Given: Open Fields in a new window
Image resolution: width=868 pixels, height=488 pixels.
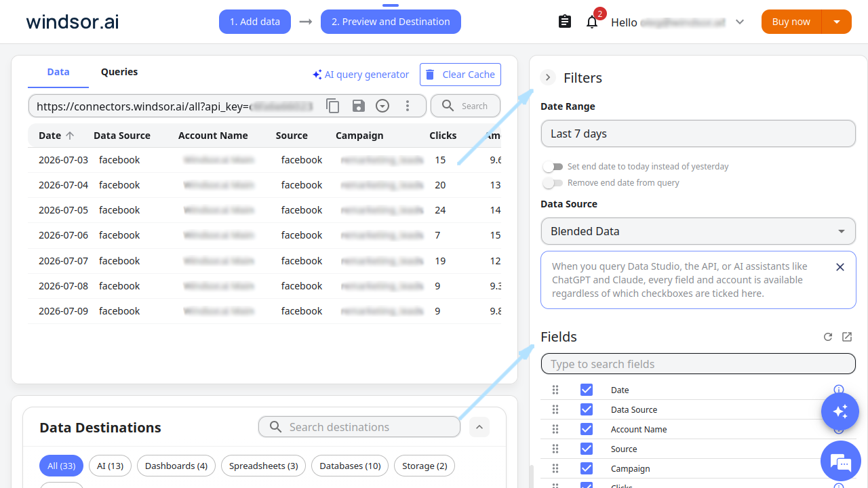Looking at the screenshot, I should tap(847, 337).
